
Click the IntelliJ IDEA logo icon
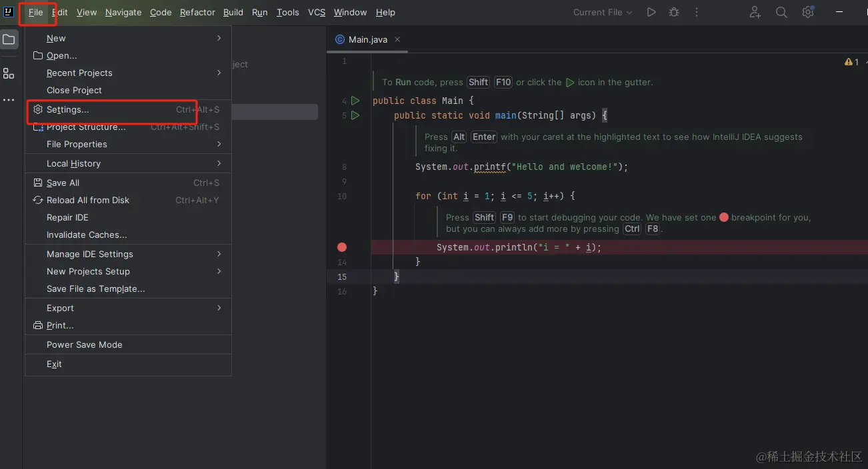tap(9, 12)
